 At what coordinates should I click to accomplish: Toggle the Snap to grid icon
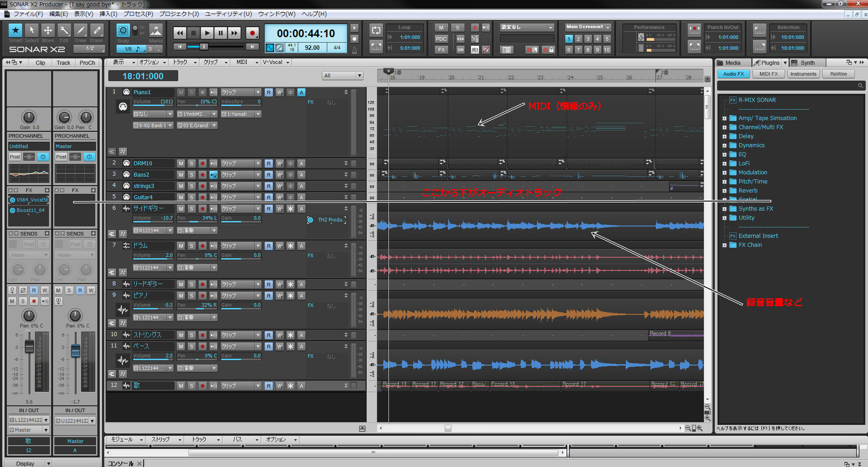coord(123,30)
